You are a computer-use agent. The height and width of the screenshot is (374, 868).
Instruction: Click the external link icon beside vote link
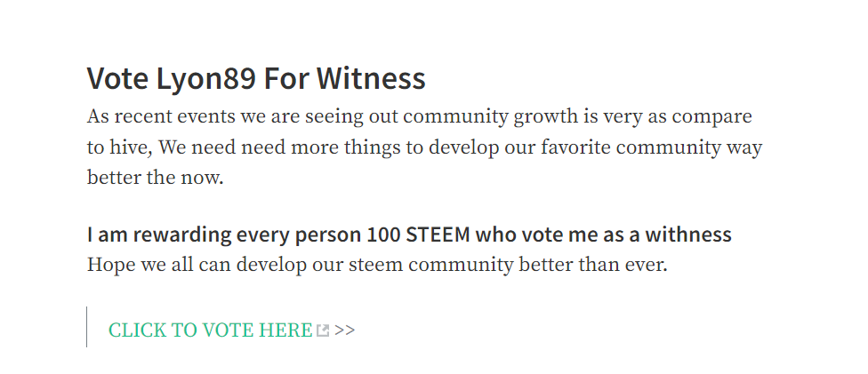tap(323, 330)
